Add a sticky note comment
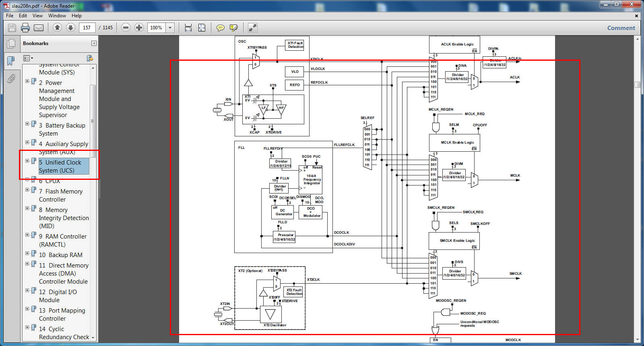This screenshot has width=644, height=346. coord(220,28)
